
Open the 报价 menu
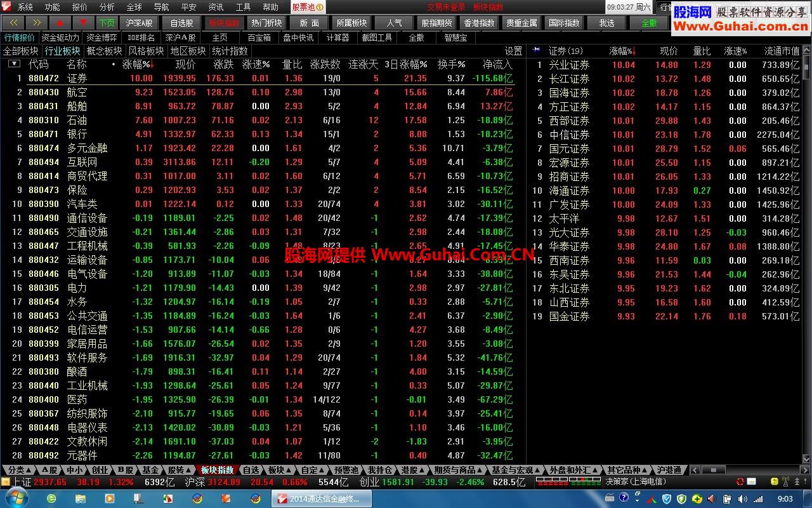pyautogui.click(x=80, y=7)
